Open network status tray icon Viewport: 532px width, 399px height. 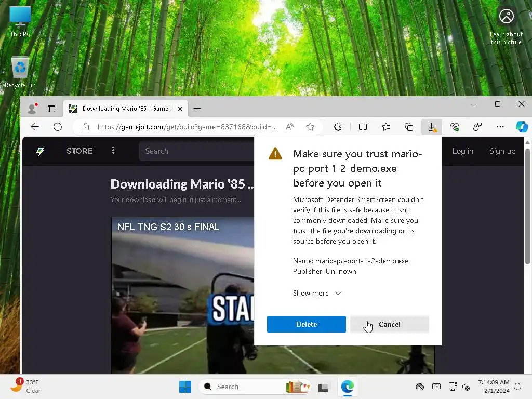click(x=453, y=387)
